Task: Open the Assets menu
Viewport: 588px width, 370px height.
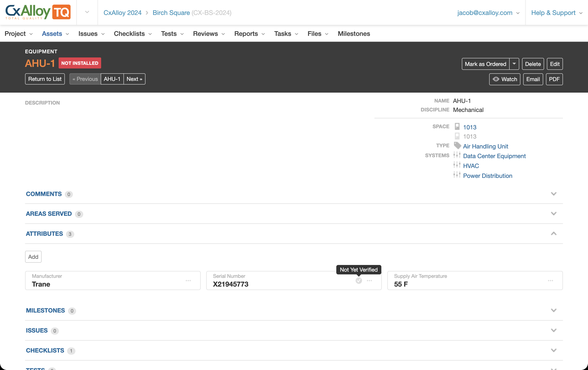Action: coord(55,34)
